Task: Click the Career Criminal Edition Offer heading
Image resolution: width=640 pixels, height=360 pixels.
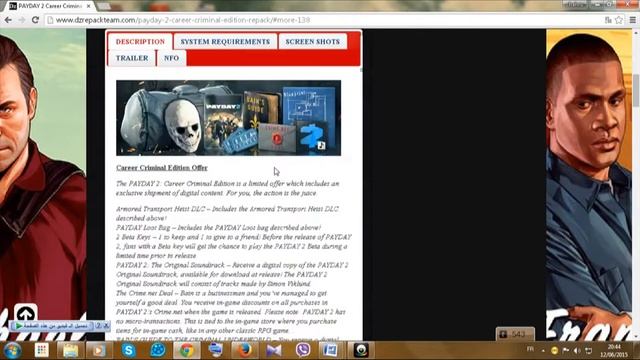Action: pyautogui.click(x=162, y=168)
